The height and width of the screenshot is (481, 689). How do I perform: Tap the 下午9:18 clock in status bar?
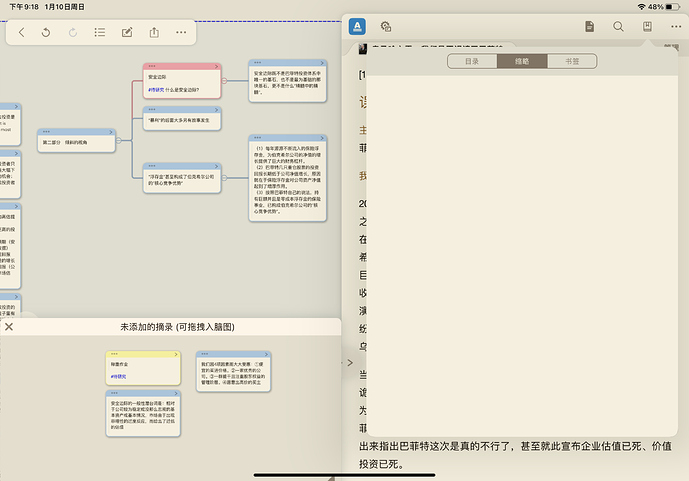click(x=24, y=7)
